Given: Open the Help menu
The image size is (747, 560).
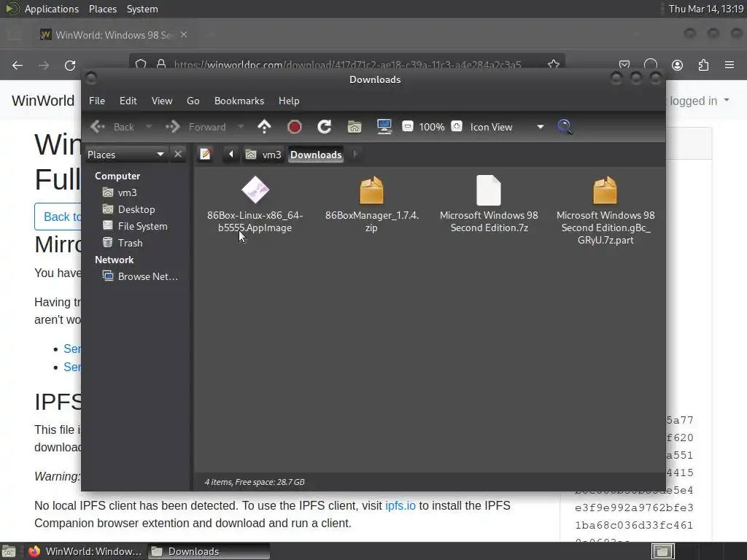Looking at the screenshot, I should [x=289, y=101].
